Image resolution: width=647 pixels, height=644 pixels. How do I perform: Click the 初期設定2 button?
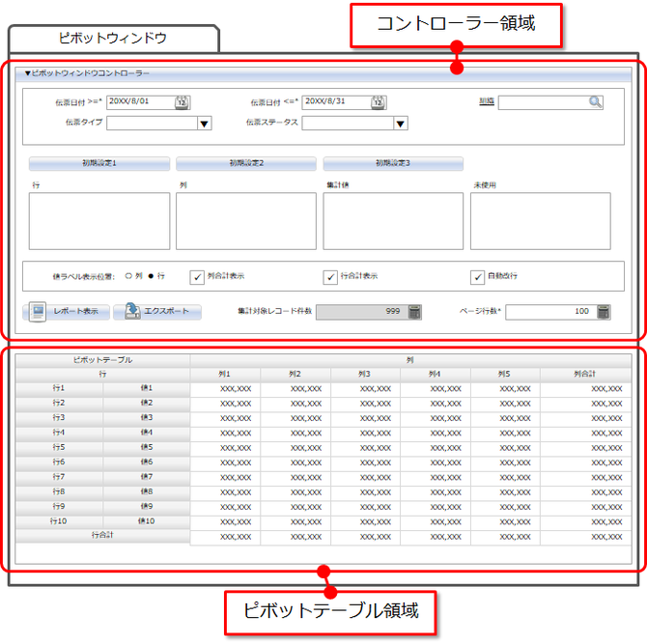tap(246, 163)
